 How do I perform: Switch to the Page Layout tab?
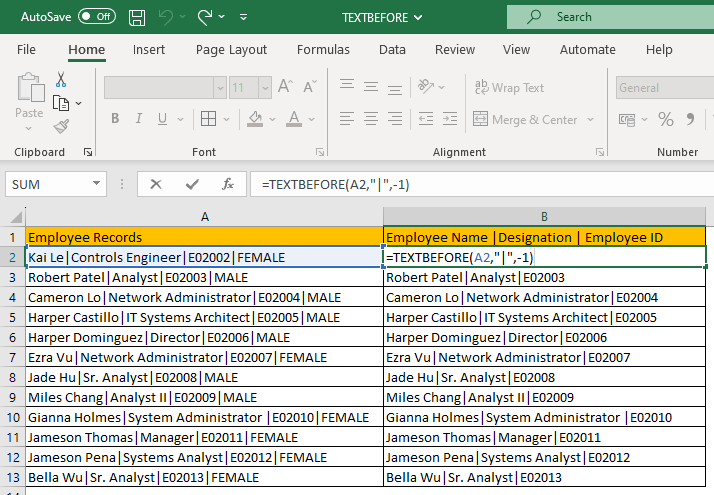point(231,49)
